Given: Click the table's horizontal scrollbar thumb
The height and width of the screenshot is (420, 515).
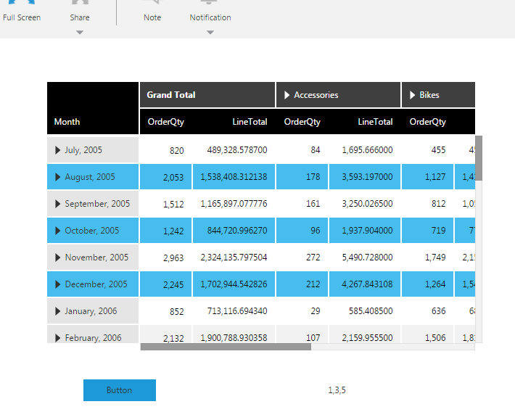Looking at the screenshot, I should tap(225, 347).
